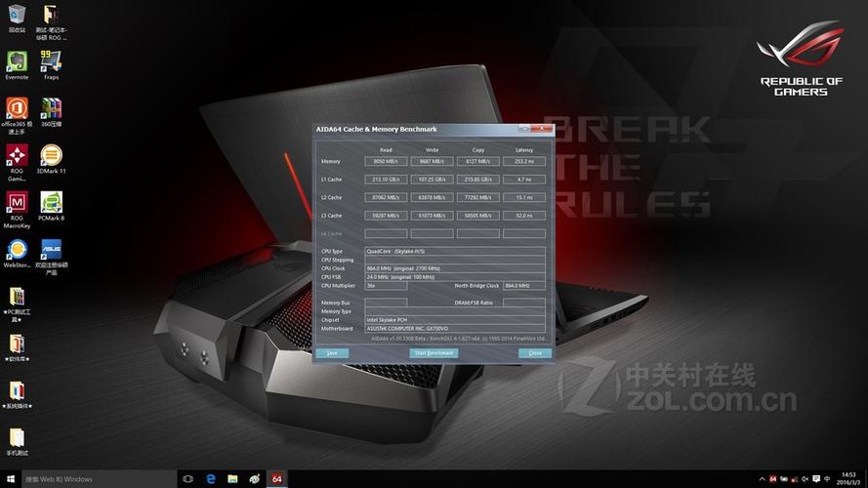Select the L1 Cache Write value 107.25 GB/s
Image resolution: width=868 pixels, height=488 pixels.
432,180
